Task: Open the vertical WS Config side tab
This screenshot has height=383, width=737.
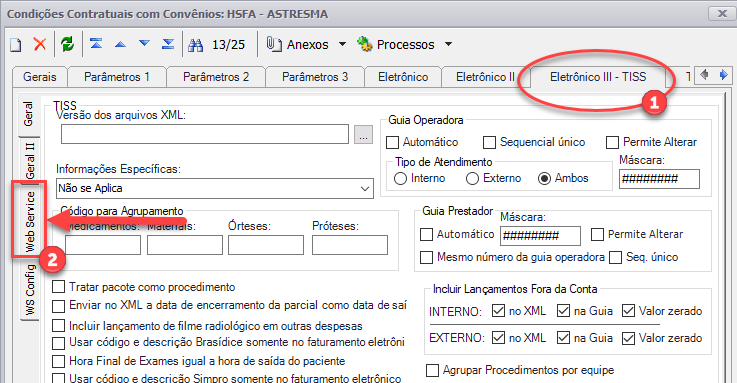Action: (x=30, y=289)
